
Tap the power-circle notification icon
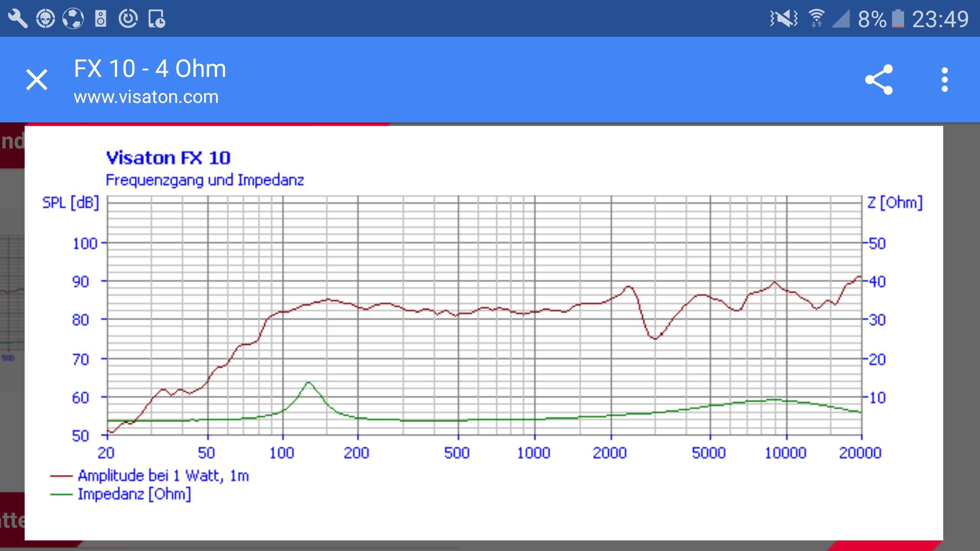128,18
